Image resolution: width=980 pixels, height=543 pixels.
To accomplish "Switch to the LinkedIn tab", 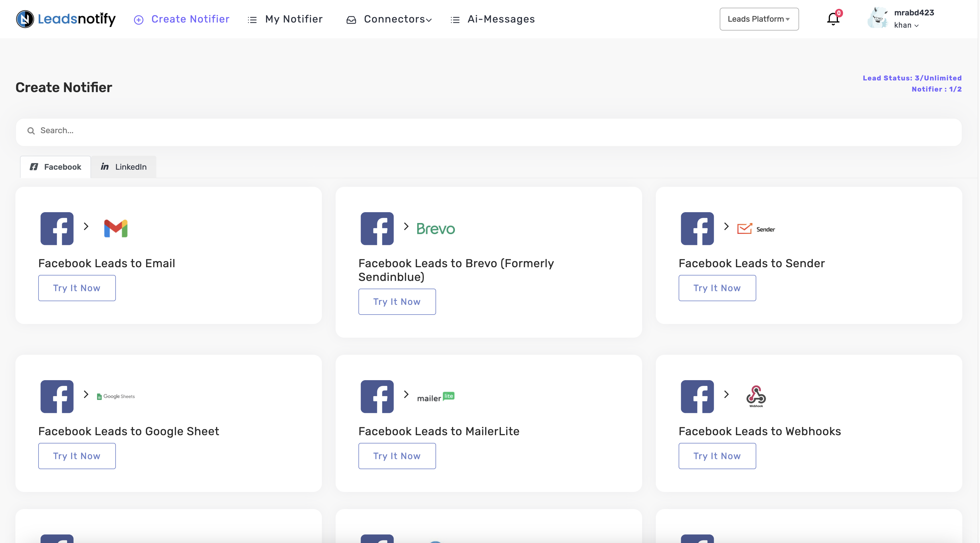I will (123, 167).
